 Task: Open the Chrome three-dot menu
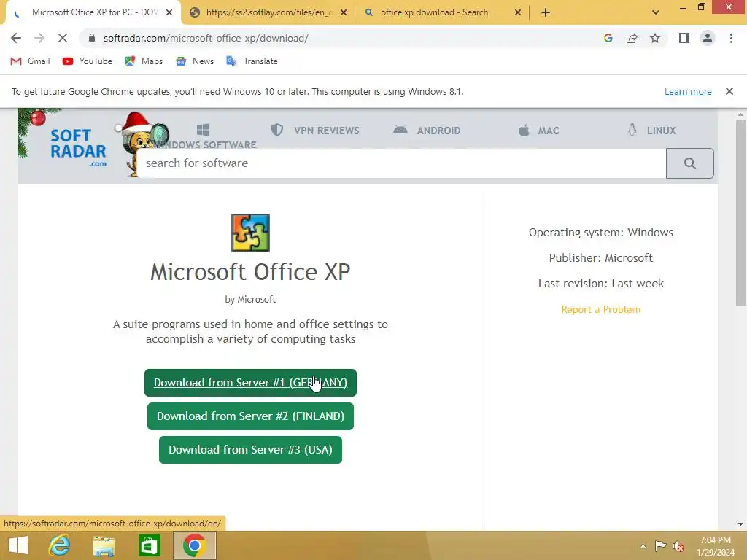coord(731,38)
